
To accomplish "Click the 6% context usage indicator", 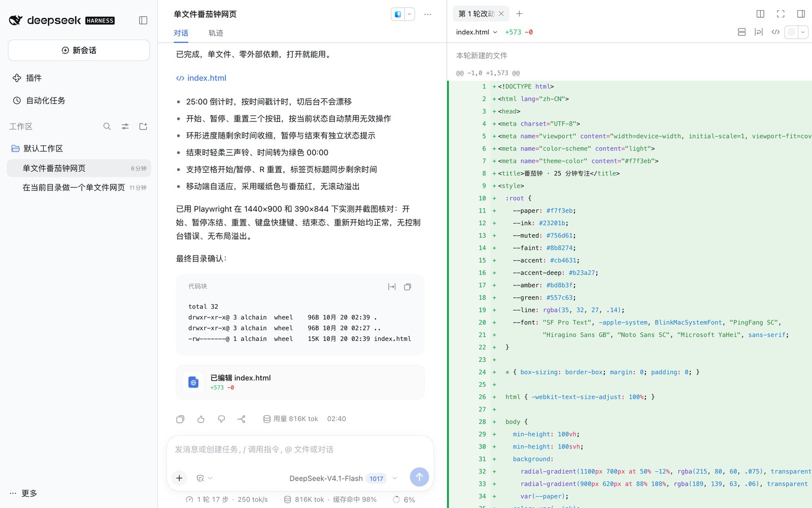I will 403,499.
